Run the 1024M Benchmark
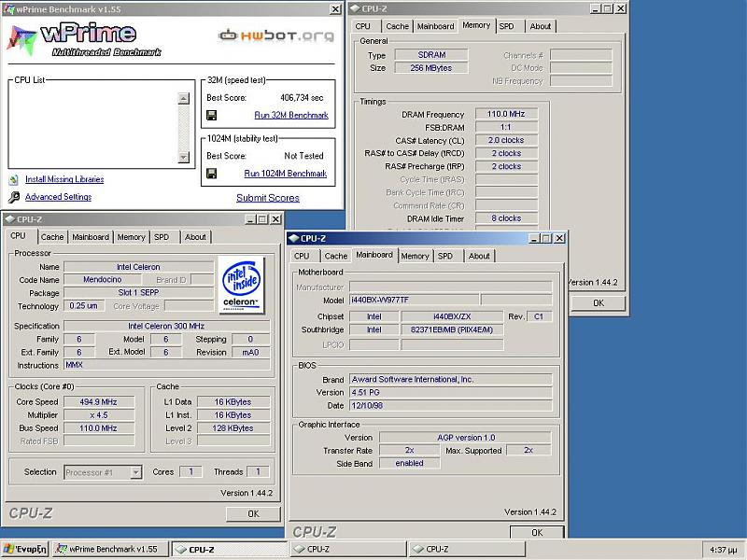Screen dimensions: 747x560 (x=286, y=174)
